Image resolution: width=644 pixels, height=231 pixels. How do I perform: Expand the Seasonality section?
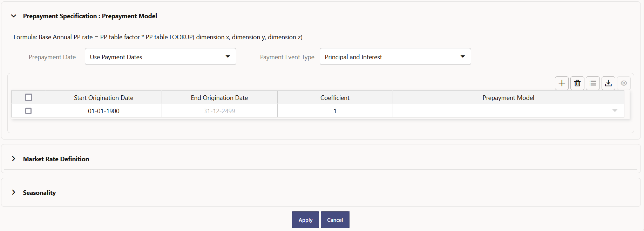tap(14, 192)
